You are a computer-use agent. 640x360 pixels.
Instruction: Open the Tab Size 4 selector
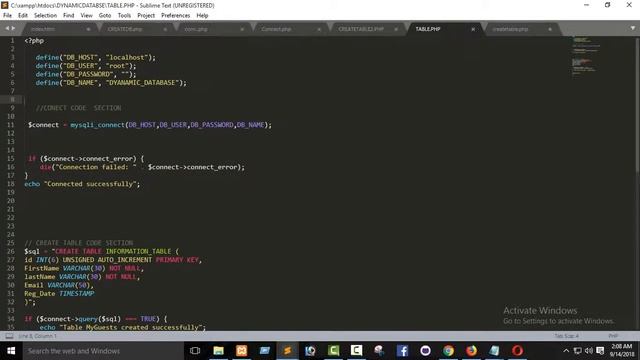(567, 336)
